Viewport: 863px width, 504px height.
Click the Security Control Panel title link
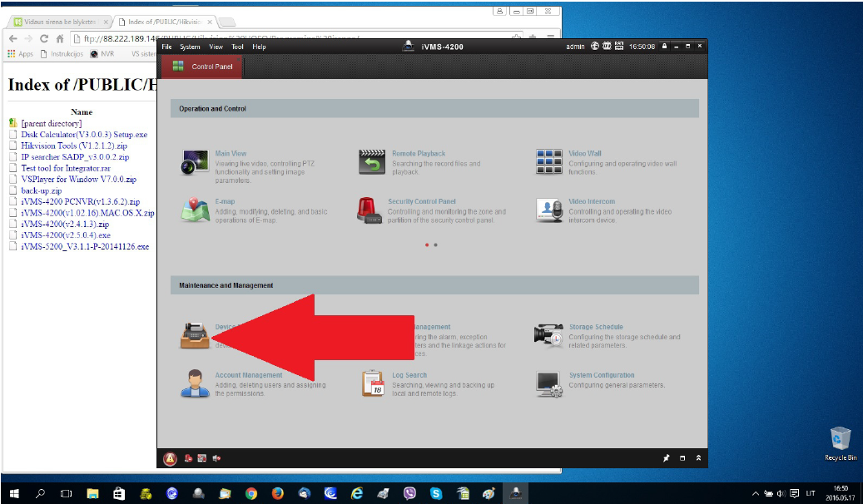[x=422, y=201]
